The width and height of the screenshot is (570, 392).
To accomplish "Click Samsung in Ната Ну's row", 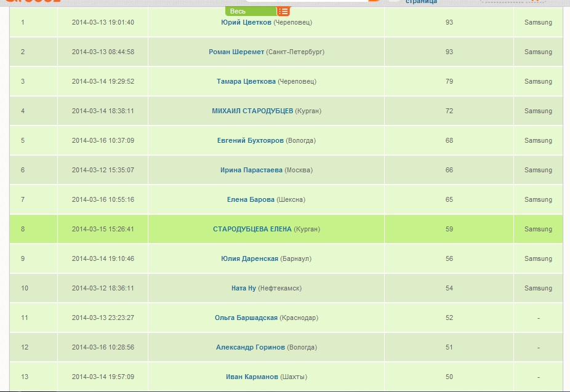I will [x=538, y=288].
